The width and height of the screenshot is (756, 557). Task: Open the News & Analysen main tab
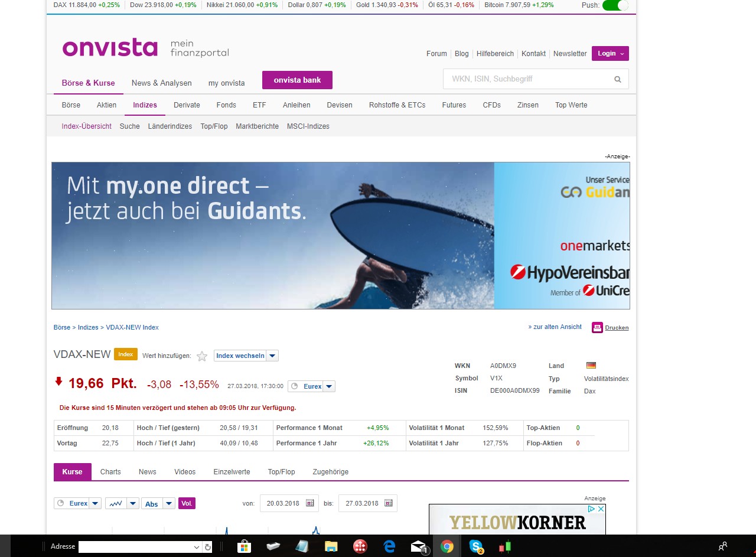(x=162, y=83)
